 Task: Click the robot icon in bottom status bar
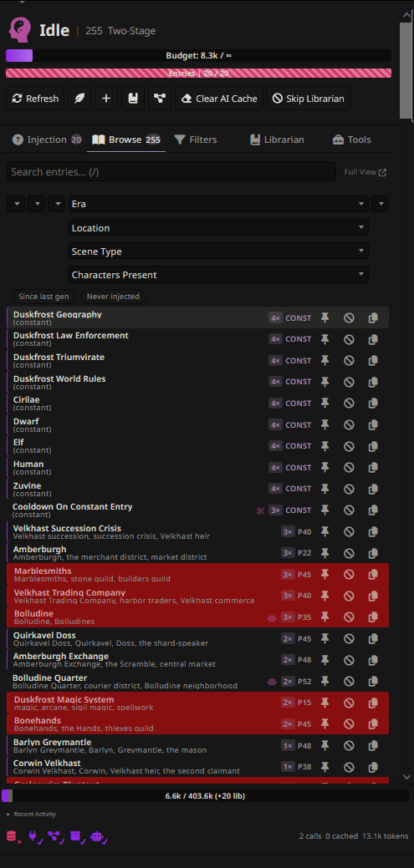(98, 836)
